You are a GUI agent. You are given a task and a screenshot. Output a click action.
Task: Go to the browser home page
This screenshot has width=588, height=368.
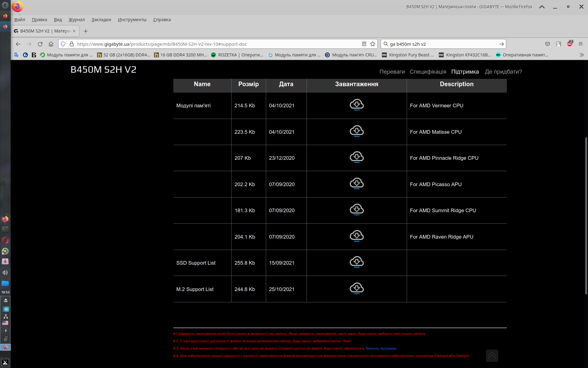coord(51,44)
